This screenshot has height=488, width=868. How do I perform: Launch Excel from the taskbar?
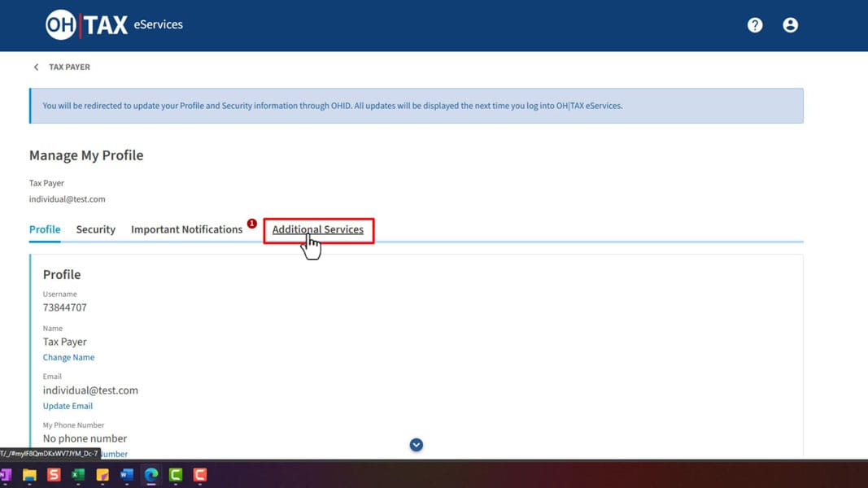tap(78, 475)
